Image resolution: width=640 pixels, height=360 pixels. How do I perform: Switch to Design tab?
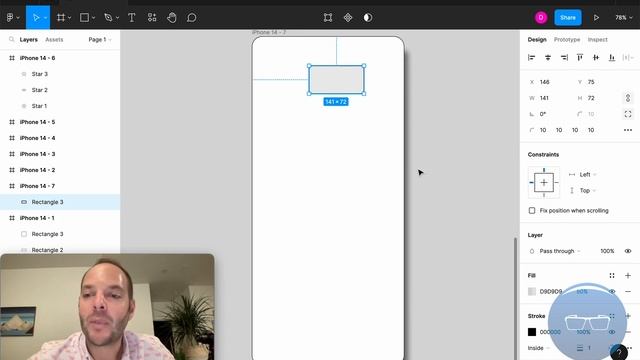pos(537,40)
